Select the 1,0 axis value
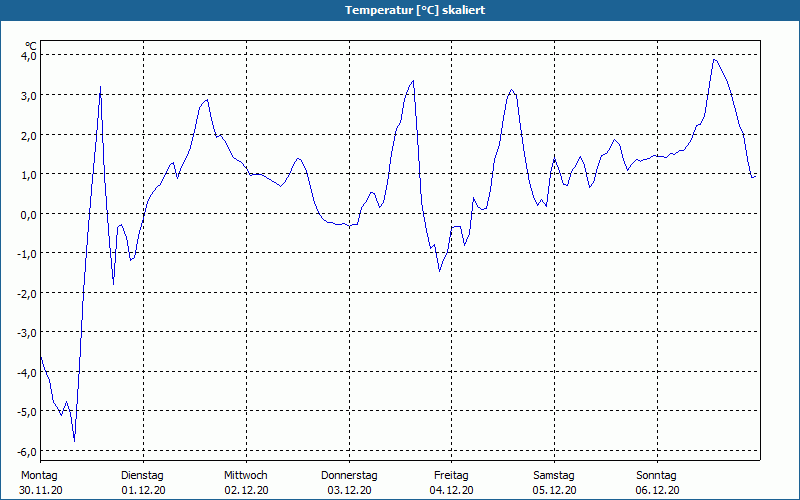The height and width of the screenshot is (500, 800). 29,174
